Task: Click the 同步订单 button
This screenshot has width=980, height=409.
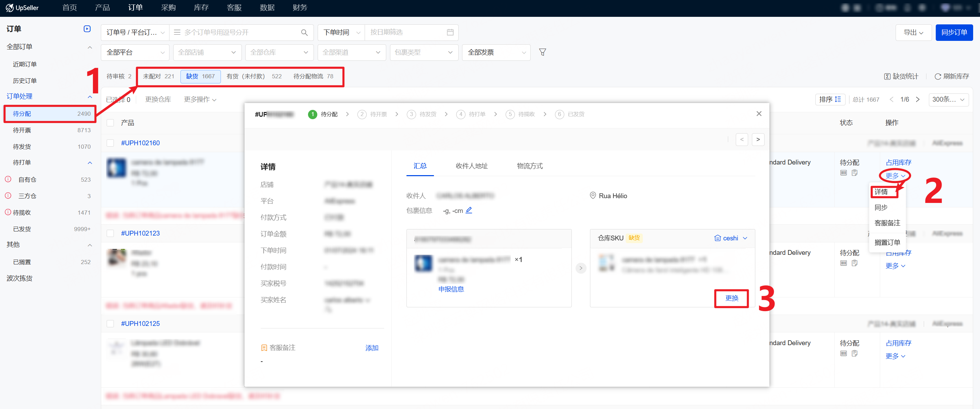Action: pyautogui.click(x=954, y=33)
